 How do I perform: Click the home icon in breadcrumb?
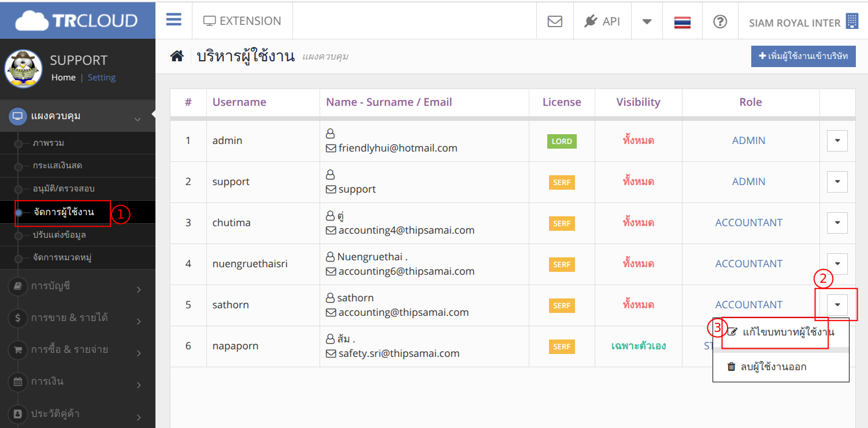tap(177, 56)
